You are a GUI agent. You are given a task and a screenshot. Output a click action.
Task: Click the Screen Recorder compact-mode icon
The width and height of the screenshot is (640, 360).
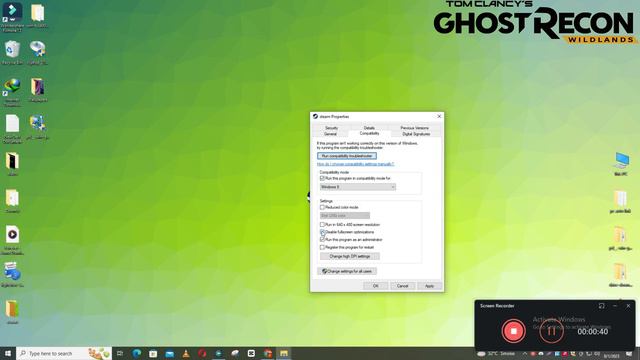click(601, 306)
